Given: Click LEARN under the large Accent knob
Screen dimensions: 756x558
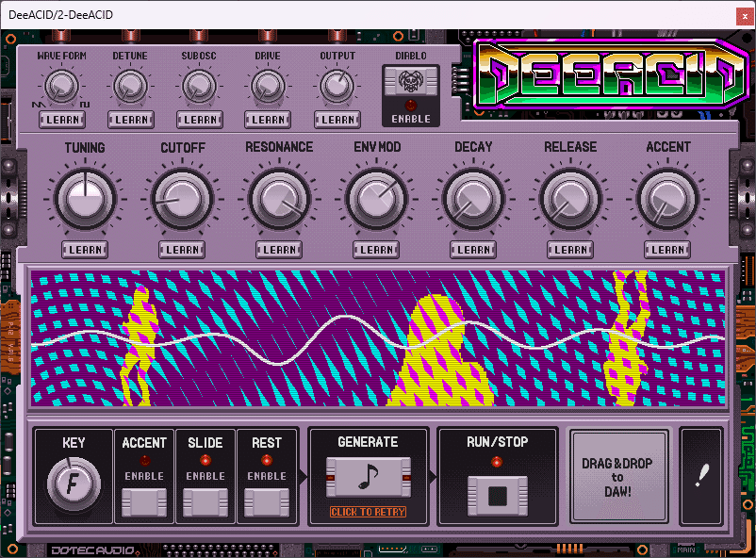Looking at the screenshot, I should pyautogui.click(x=667, y=250).
